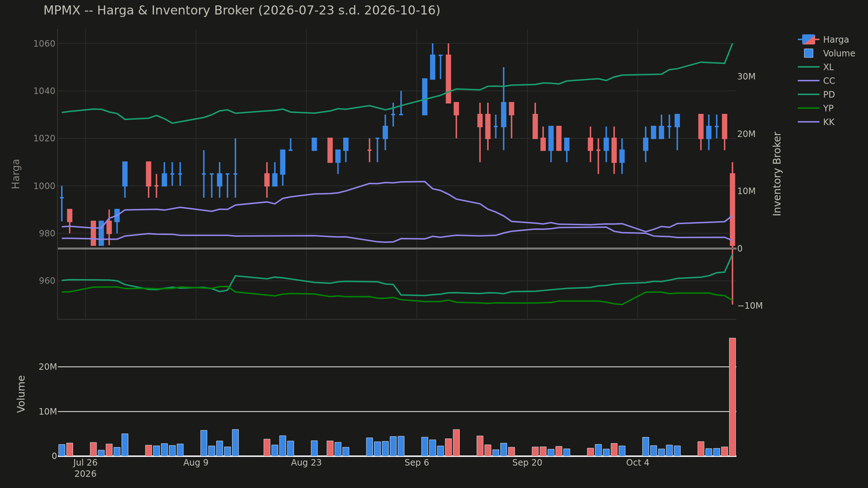This screenshot has height=488, width=868.
Task: Click the 960 price tick label
Action: coord(47,281)
